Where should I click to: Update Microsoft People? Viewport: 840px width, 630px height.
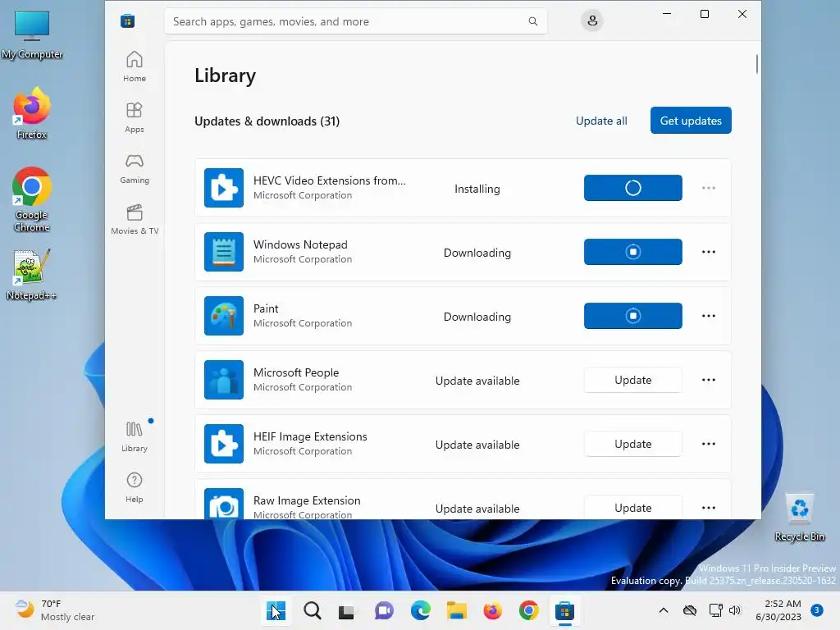632,380
